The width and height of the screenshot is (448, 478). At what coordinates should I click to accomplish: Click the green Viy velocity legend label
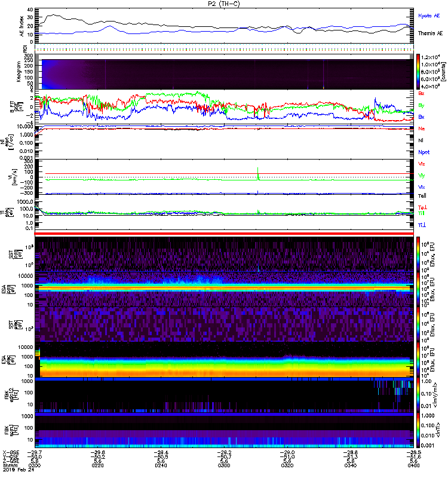422,176
